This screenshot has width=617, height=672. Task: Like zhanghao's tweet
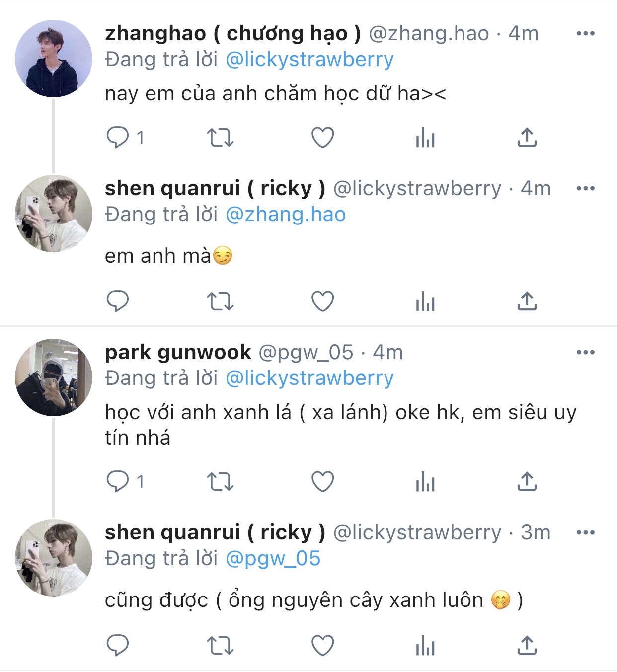322,138
